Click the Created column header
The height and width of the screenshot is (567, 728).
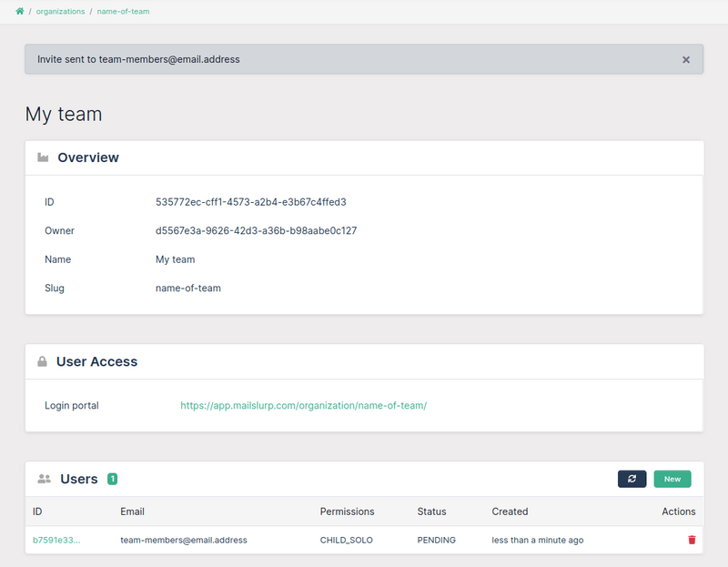pos(510,511)
